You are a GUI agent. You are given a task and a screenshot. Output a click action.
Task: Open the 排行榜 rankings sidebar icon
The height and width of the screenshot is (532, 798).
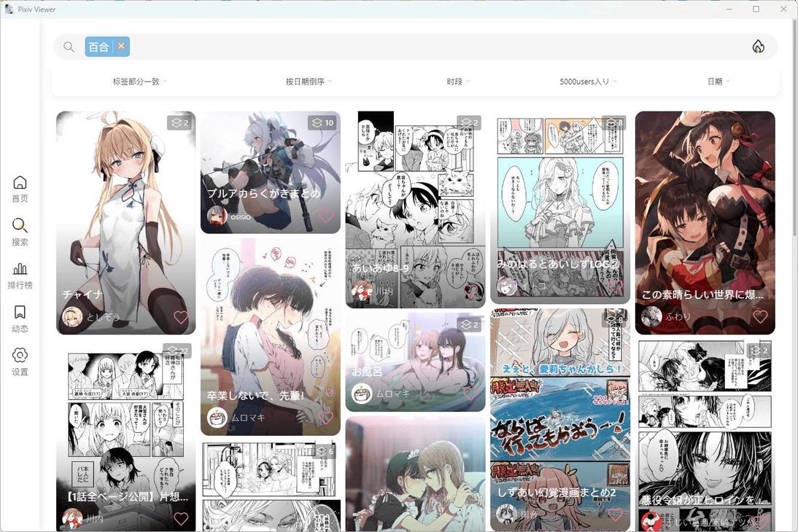pyautogui.click(x=19, y=275)
